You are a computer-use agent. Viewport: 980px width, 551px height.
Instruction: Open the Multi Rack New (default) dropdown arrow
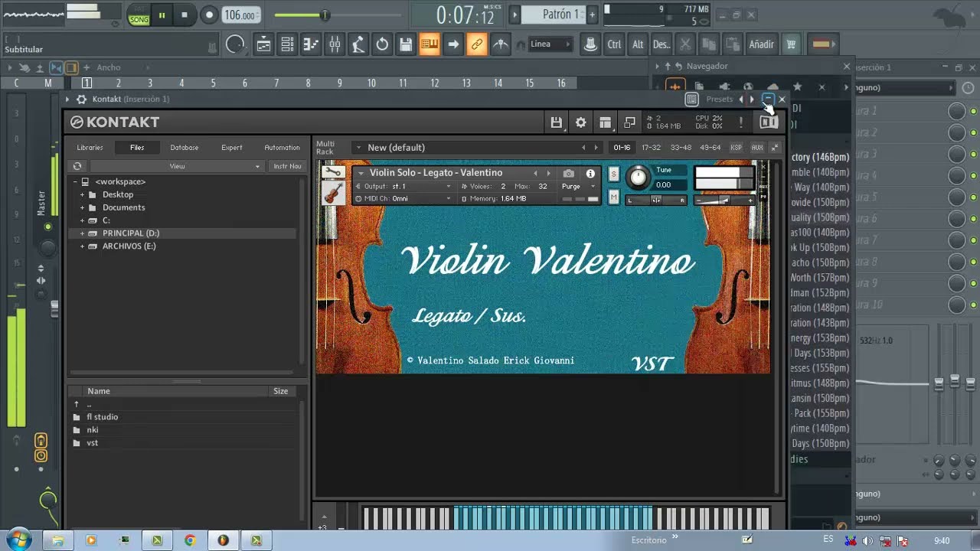(x=358, y=147)
